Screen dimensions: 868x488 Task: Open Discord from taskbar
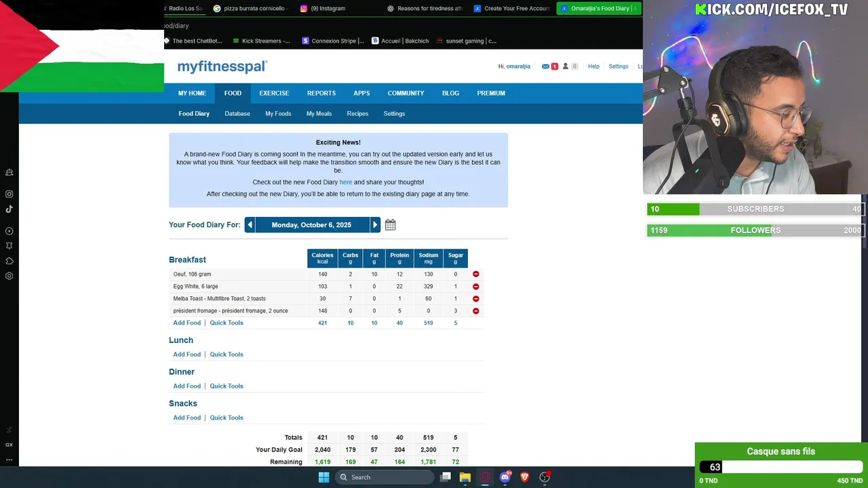click(x=505, y=477)
